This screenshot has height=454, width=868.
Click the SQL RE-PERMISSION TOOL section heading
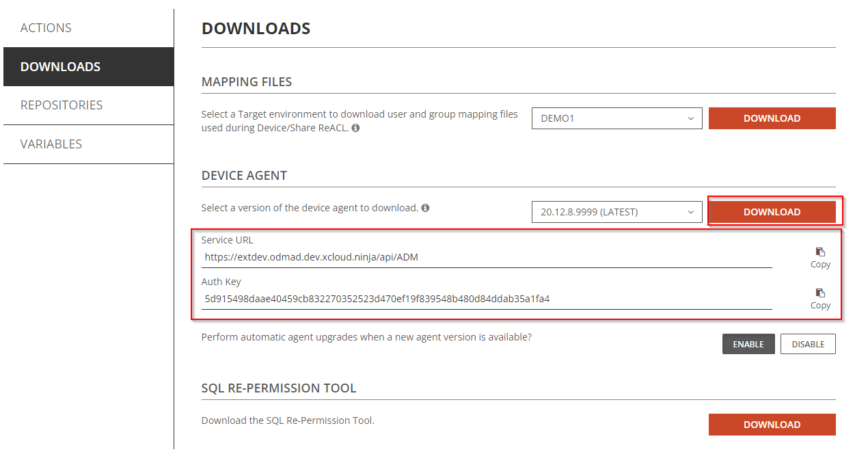(279, 388)
